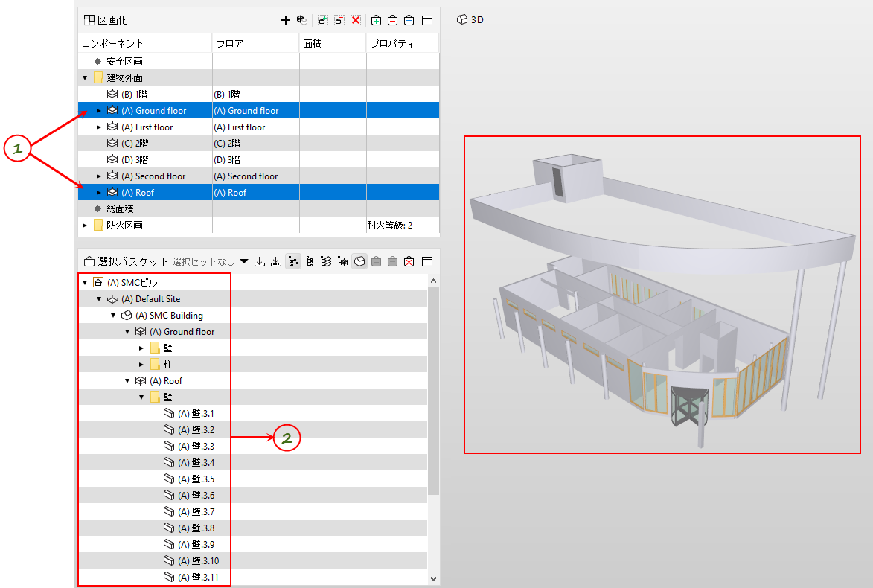Click window layout icon of 区画化 panel
Image resolution: width=873 pixels, height=588 pixels.
[427, 20]
